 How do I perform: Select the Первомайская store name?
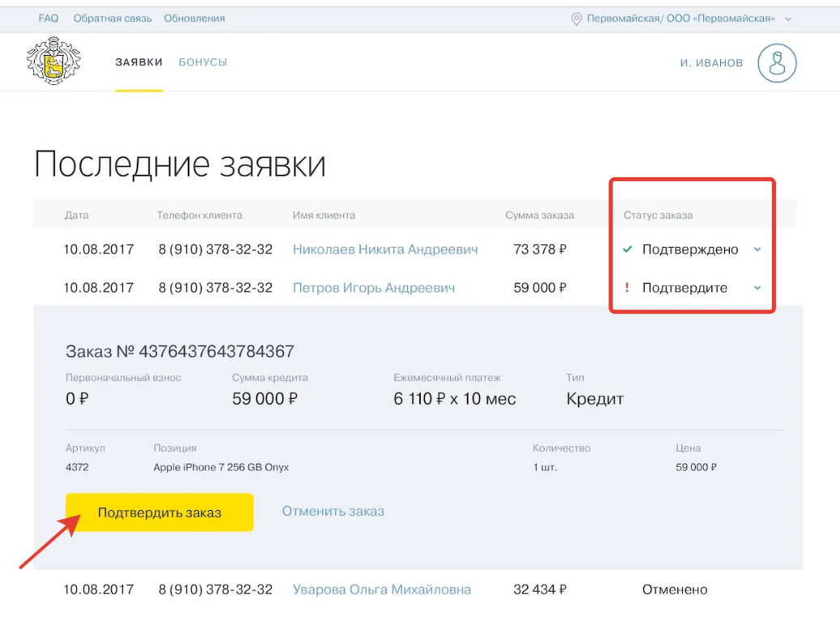click(x=681, y=19)
